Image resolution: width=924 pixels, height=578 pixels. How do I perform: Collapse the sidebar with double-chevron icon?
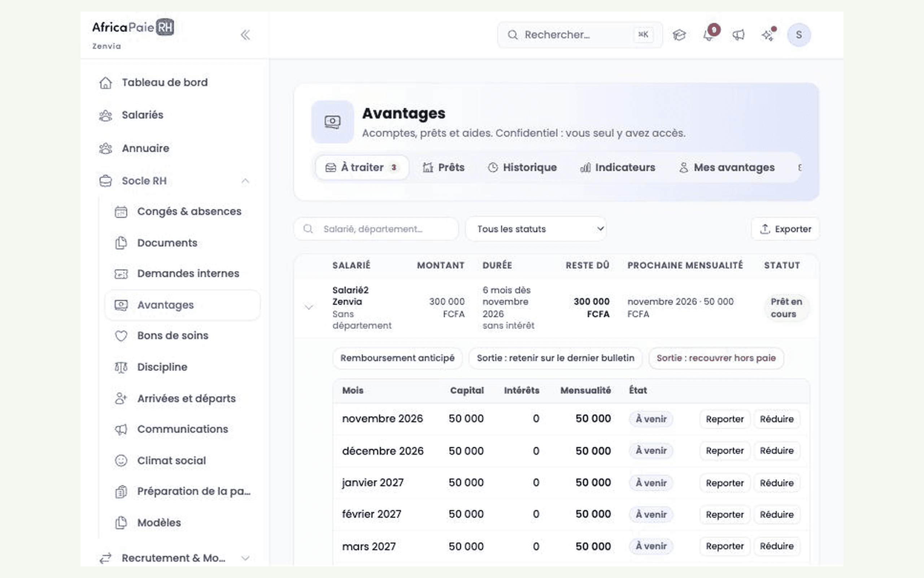tap(245, 35)
